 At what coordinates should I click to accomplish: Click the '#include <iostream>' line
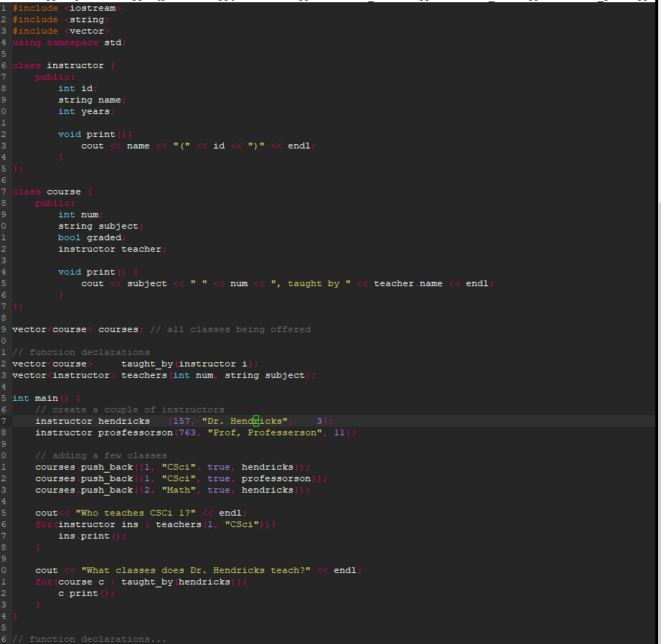(x=67, y=8)
